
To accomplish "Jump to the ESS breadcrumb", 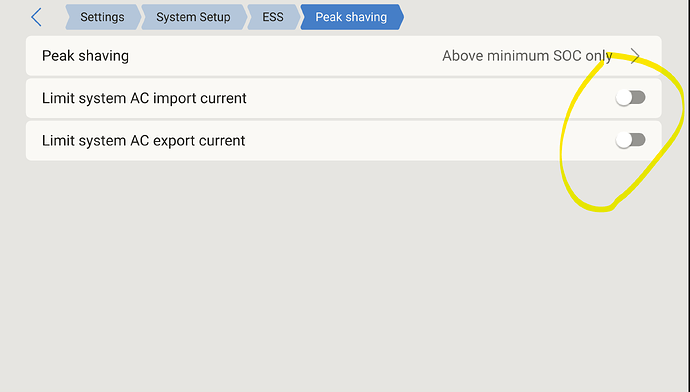I will click(x=273, y=17).
